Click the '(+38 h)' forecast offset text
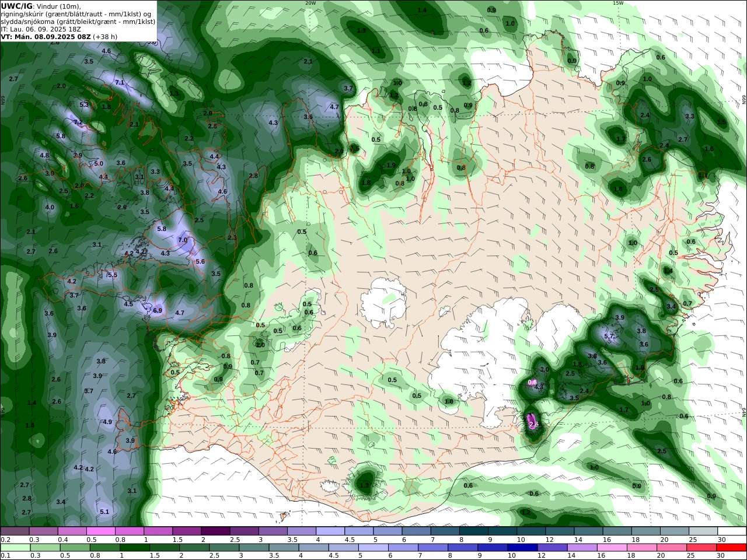747x560 pixels. 105,36
